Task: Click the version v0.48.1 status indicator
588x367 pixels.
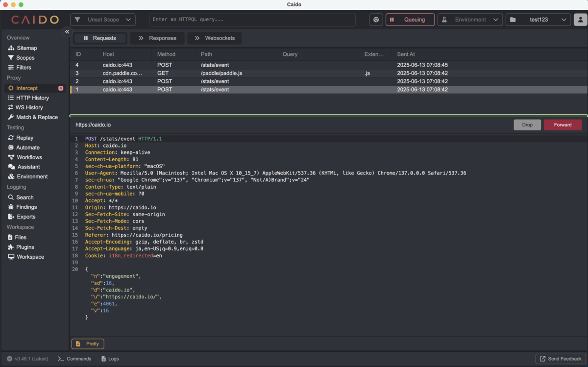Action: tap(27, 359)
